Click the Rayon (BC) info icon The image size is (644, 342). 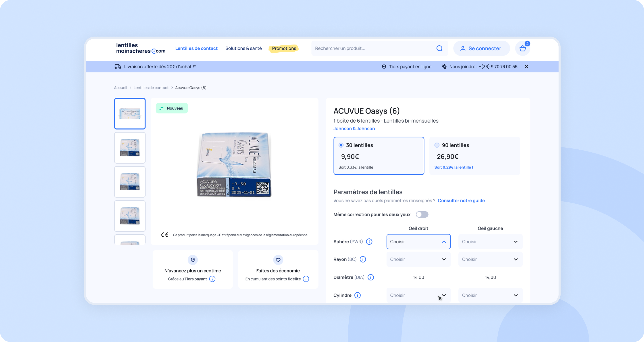point(363,259)
